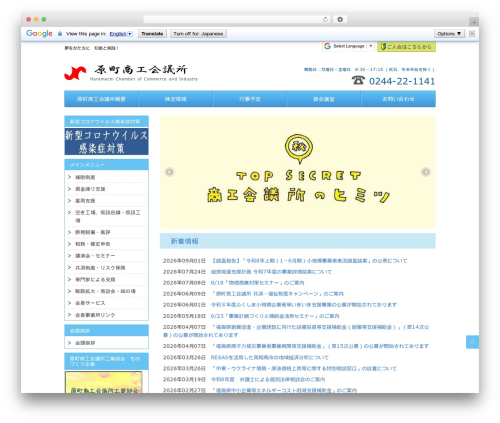The height and width of the screenshot is (423, 500).
Task: Click the telephone icon beside 0244-22-1141
Action: (358, 80)
